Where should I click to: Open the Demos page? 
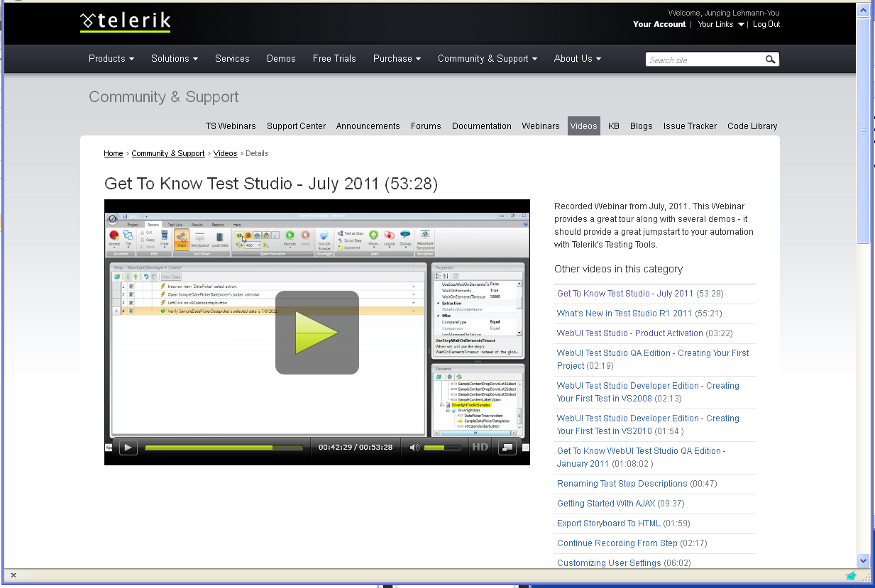tap(281, 59)
